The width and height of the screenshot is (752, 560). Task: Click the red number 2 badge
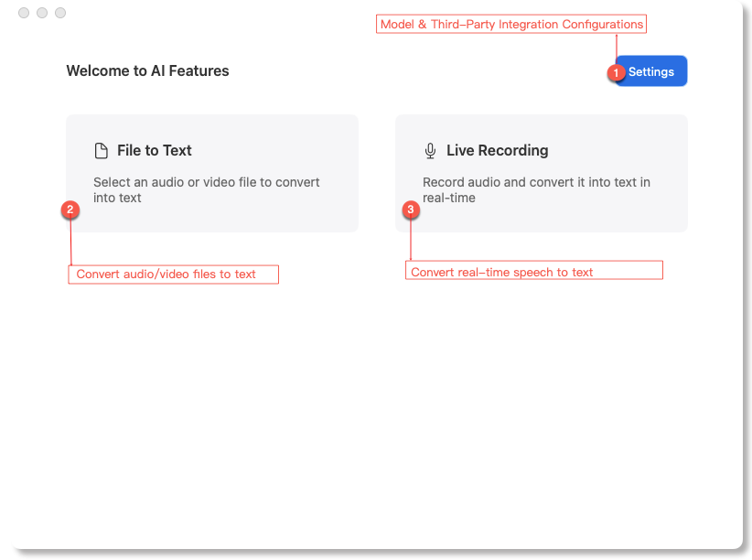pos(70,210)
